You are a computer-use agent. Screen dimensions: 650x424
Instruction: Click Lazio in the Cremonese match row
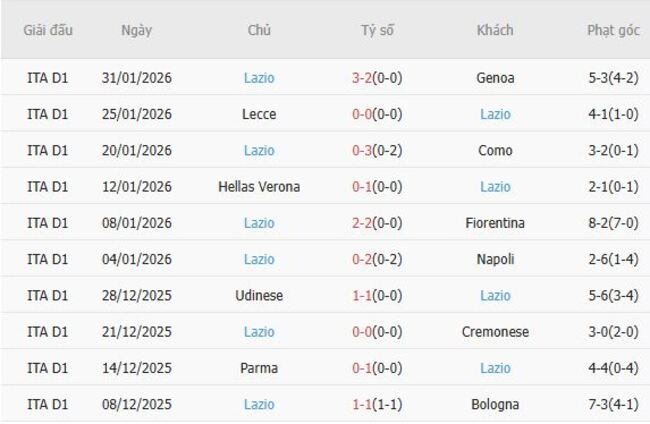click(259, 332)
